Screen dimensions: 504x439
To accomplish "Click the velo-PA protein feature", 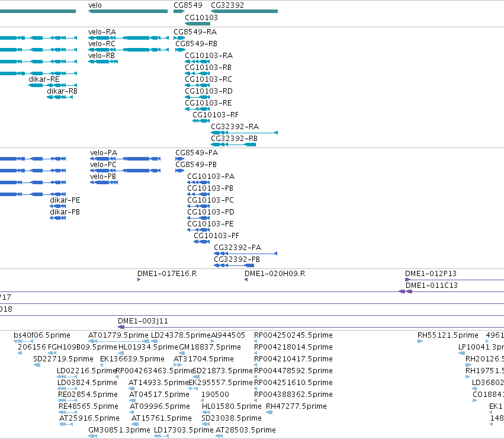I will click(x=126, y=159).
